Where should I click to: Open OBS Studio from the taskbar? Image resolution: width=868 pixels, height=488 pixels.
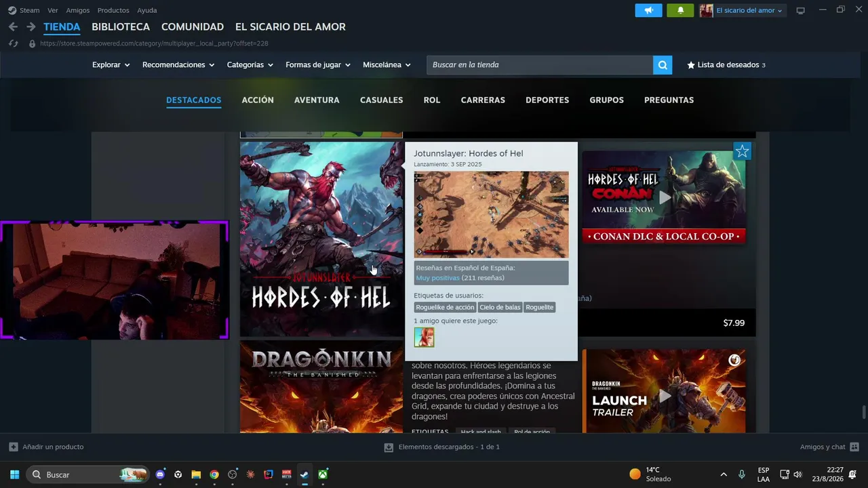pyautogui.click(x=233, y=474)
